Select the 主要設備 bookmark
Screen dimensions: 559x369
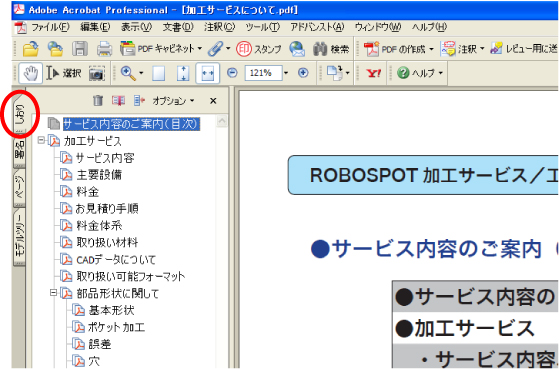point(99,175)
